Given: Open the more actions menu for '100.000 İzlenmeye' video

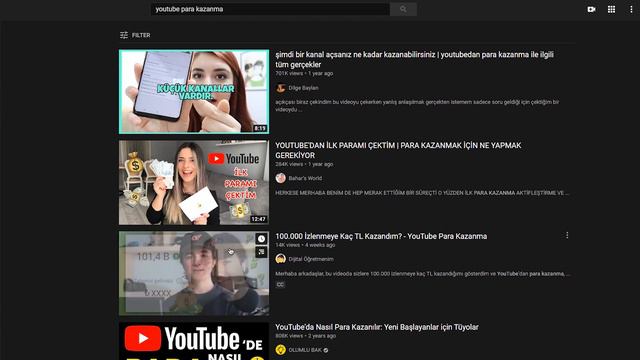Looking at the screenshot, I should (x=567, y=235).
